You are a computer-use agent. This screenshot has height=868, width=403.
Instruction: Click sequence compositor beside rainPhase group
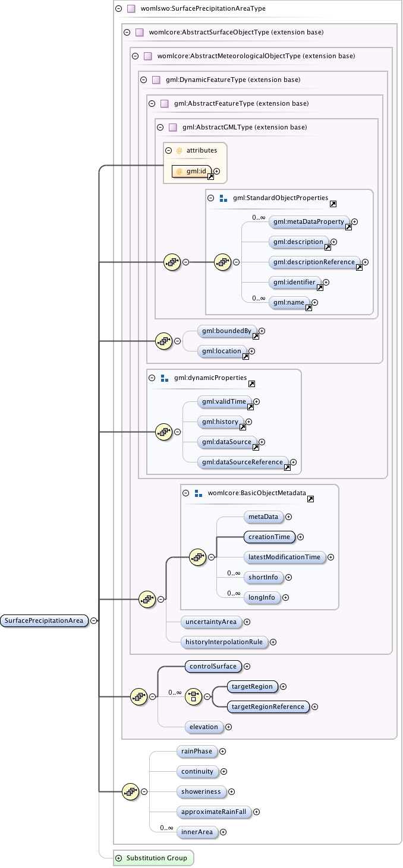pyautogui.click(x=130, y=791)
